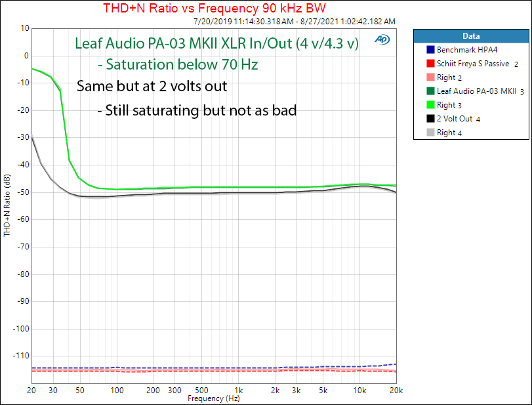Click the 2 Volt Out black swatch
This screenshot has width=532, height=405.
click(430, 118)
